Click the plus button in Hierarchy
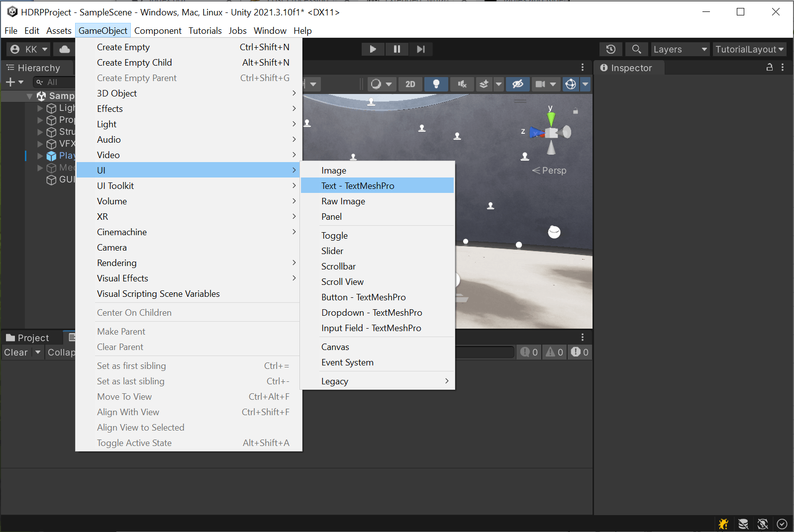The width and height of the screenshot is (794, 532). [10, 82]
